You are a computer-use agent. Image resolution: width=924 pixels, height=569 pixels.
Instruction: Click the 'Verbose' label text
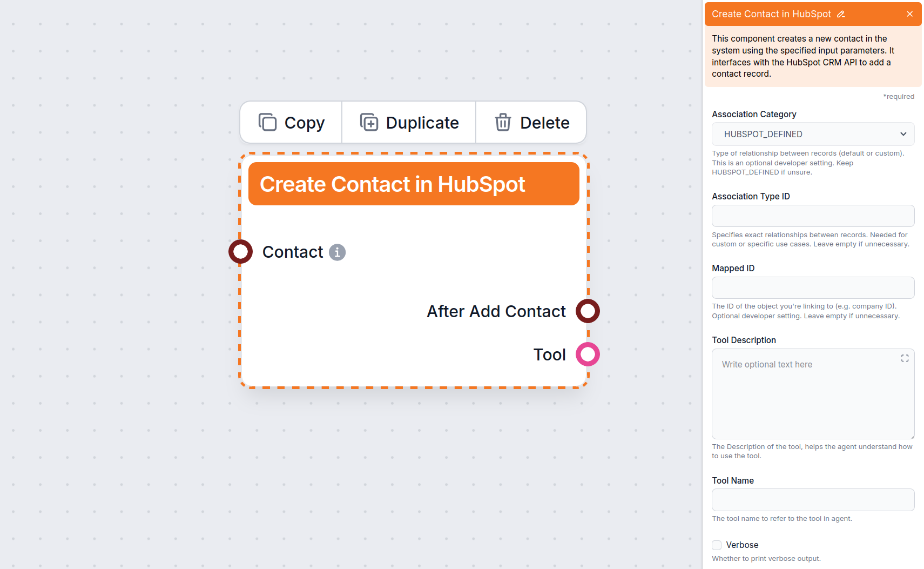pyautogui.click(x=742, y=545)
